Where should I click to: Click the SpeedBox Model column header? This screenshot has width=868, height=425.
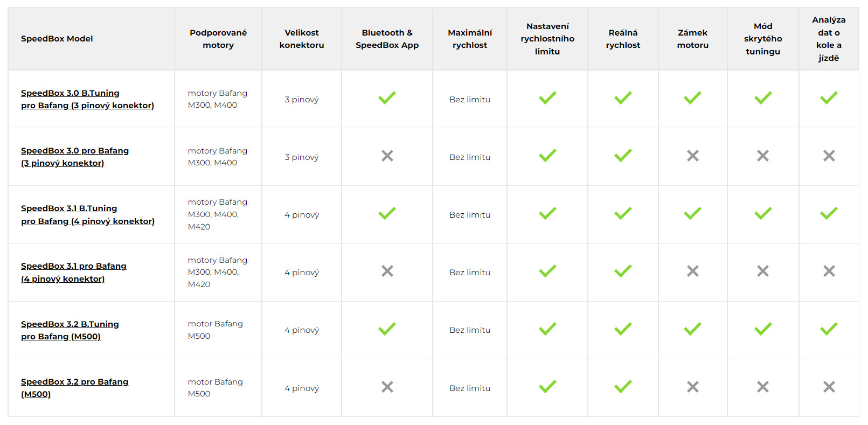(57, 39)
